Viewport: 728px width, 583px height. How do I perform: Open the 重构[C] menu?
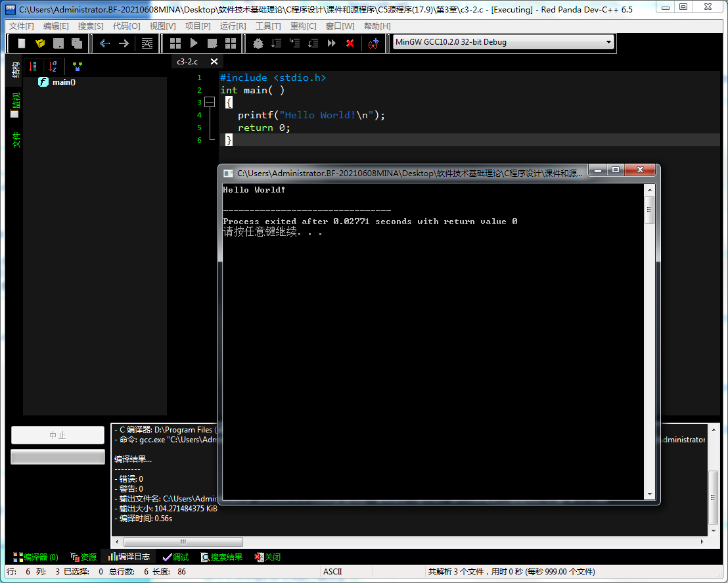(x=303, y=26)
